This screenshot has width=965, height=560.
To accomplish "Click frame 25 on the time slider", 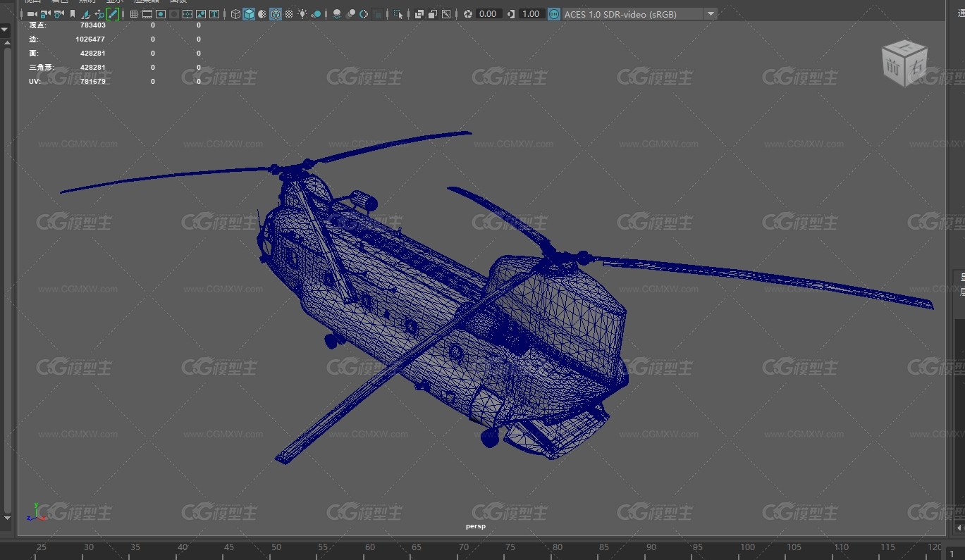I will point(42,547).
